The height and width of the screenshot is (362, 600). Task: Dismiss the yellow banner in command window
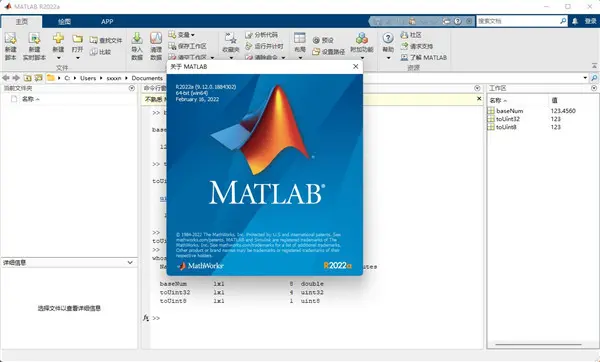tap(479, 99)
